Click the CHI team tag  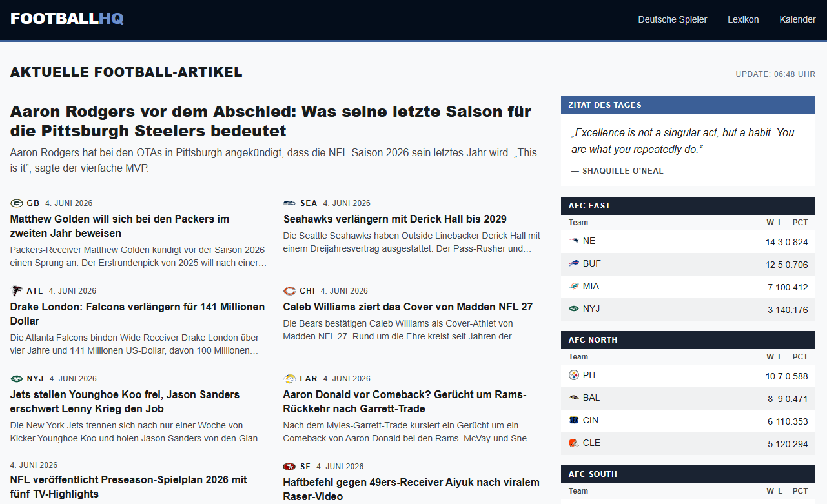(307, 291)
